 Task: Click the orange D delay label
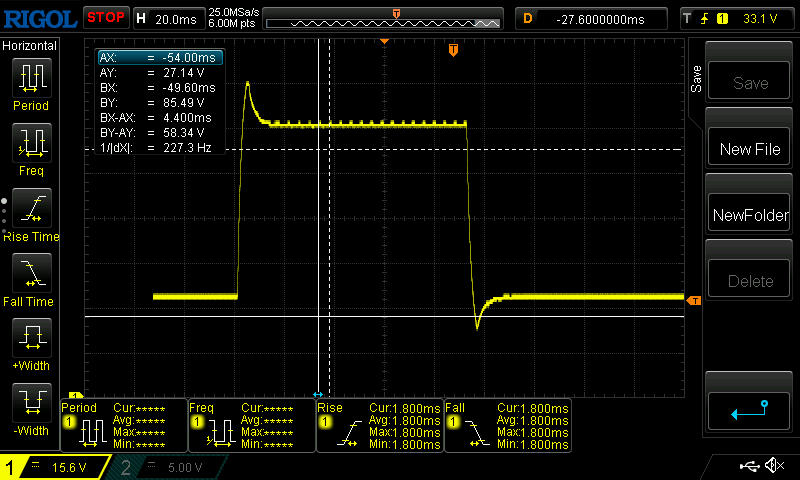click(x=528, y=19)
